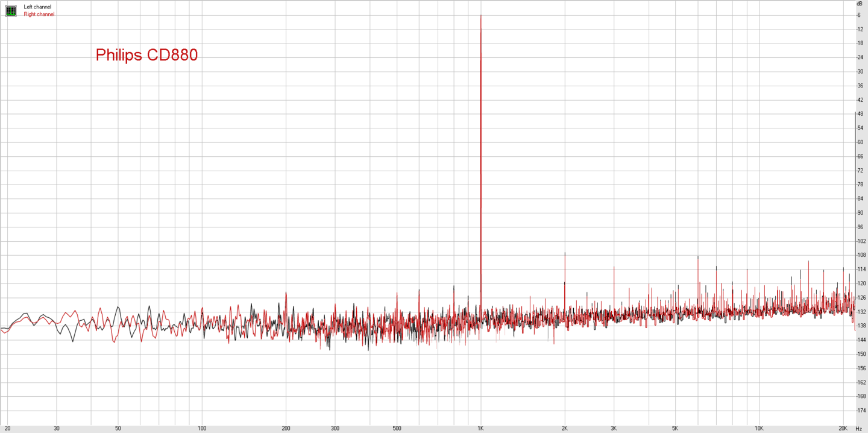Image resolution: width=868 pixels, height=433 pixels.
Task: Click the 10K frequency axis label
Action: (x=759, y=428)
